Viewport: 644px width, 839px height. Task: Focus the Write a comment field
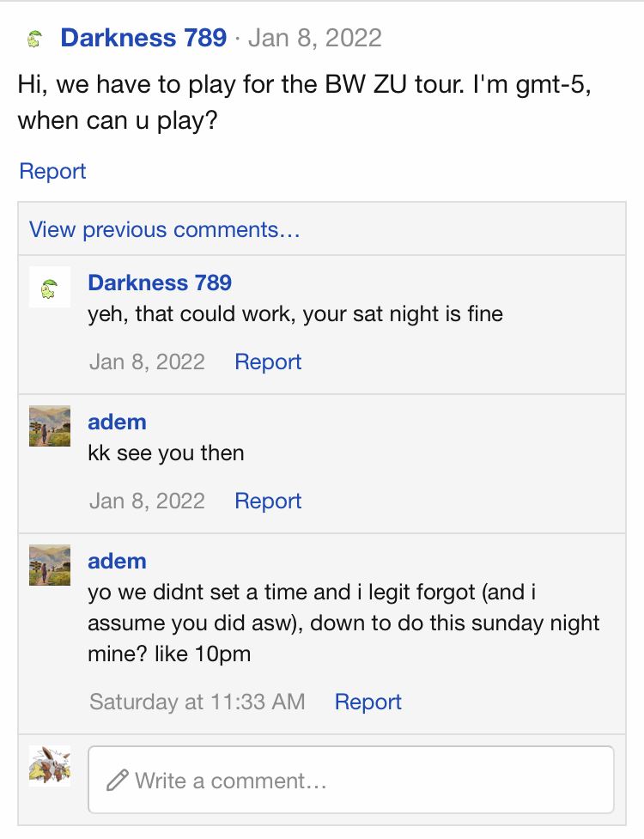click(x=351, y=780)
